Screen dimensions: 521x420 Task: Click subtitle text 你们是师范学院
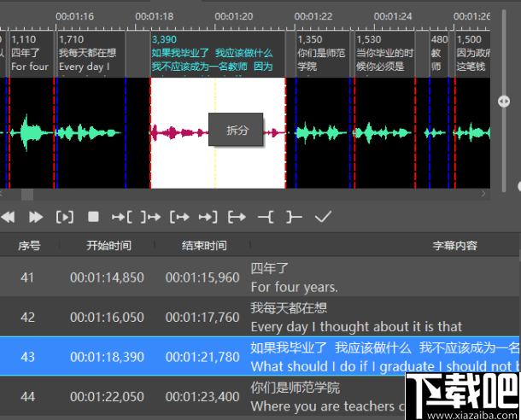pyautogui.click(x=295, y=388)
